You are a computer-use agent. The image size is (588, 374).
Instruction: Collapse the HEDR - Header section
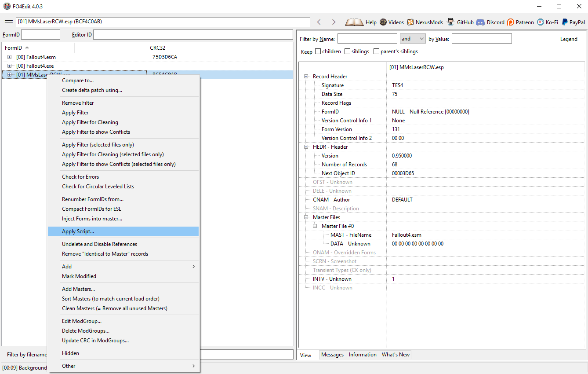pyautogui.click(x=306, y=147)
